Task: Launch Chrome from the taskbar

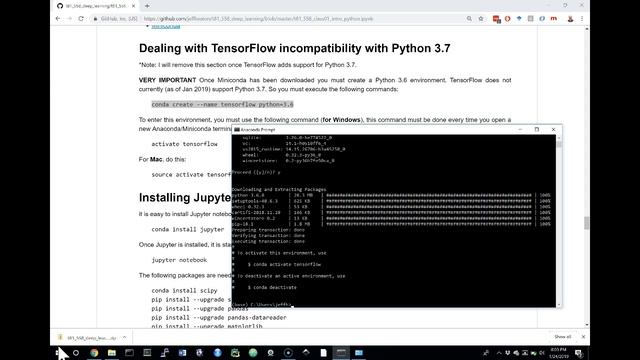Action: tap(94, 353)
